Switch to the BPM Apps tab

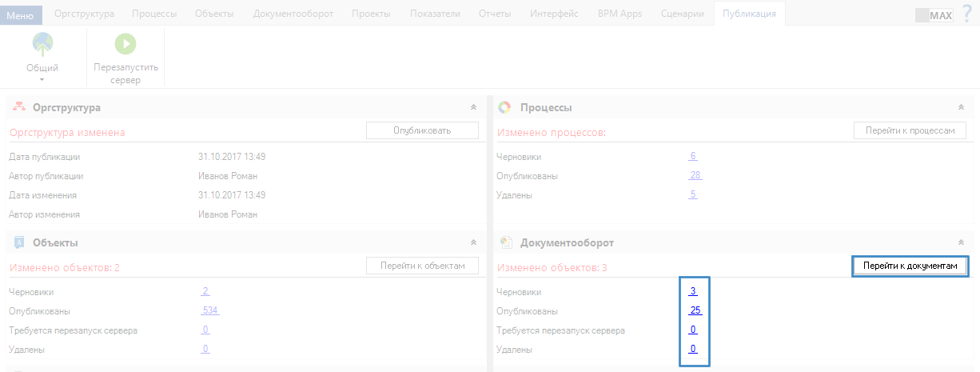pos(619,14)
